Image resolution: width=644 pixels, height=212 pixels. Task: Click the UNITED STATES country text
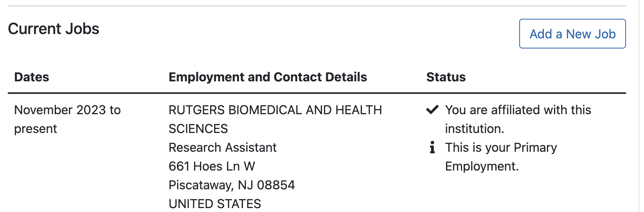tap(215, 204)
